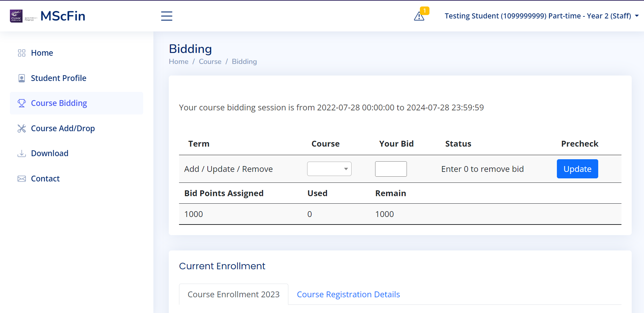Click the Student Profile person icon
This screenshot has width=644, height=313.
[22, 78]
